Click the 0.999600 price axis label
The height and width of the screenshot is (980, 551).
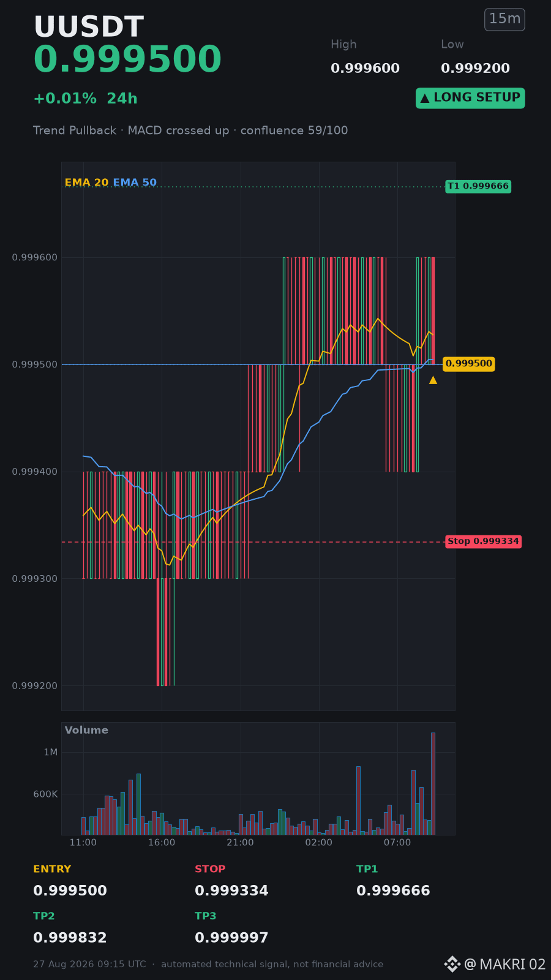click(35, 258)
